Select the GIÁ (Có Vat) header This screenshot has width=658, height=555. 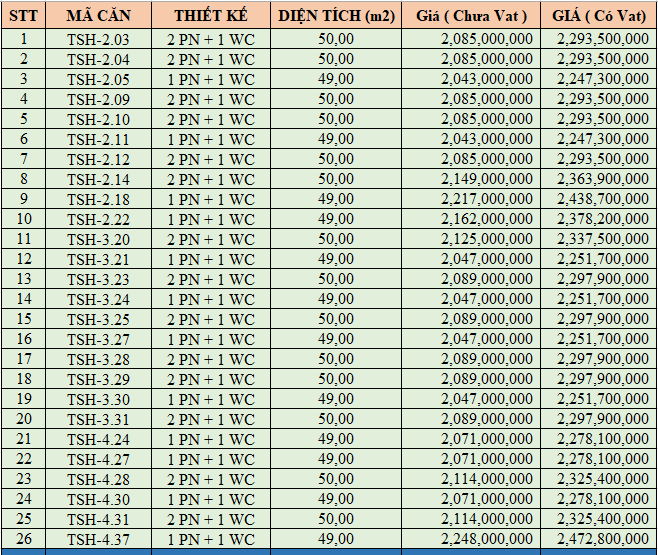point(599,16)
